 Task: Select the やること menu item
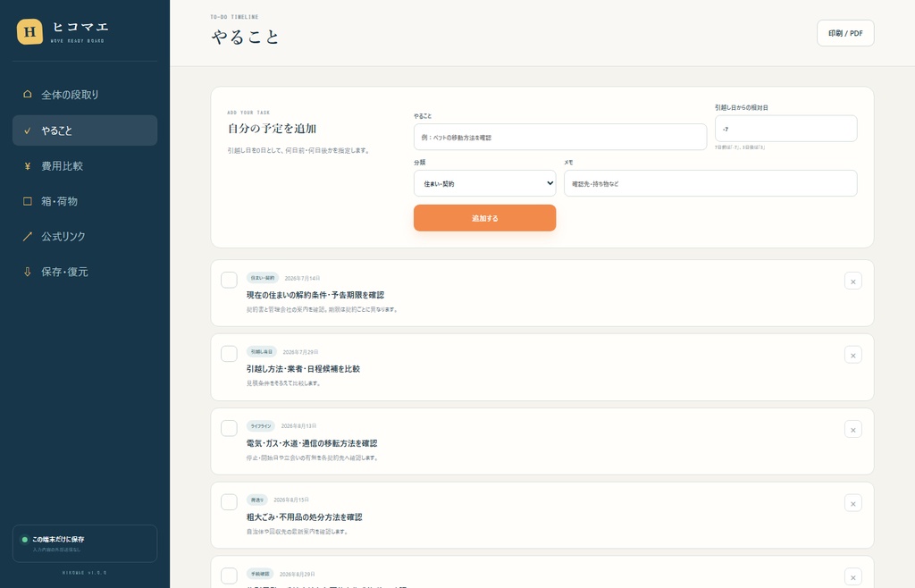(x=85, y=130)
